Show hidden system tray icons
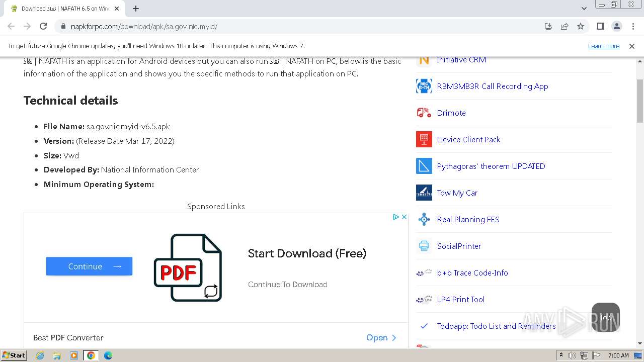Image resolution: width=644 pixels, height=362 pixels. [x=561, y=355]
